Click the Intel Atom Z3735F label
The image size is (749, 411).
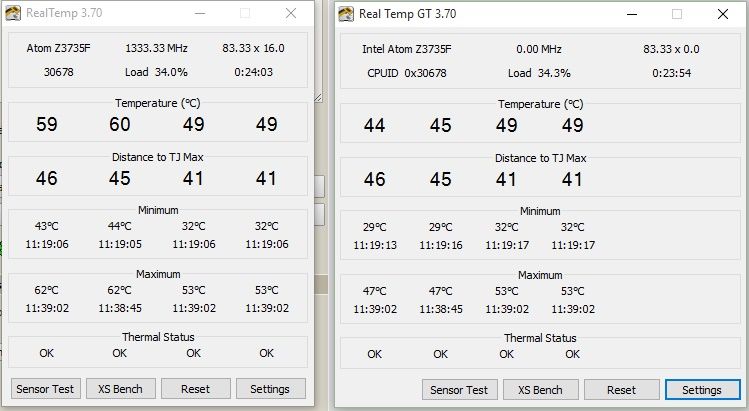pyautogui.click(x=407, y=49)
